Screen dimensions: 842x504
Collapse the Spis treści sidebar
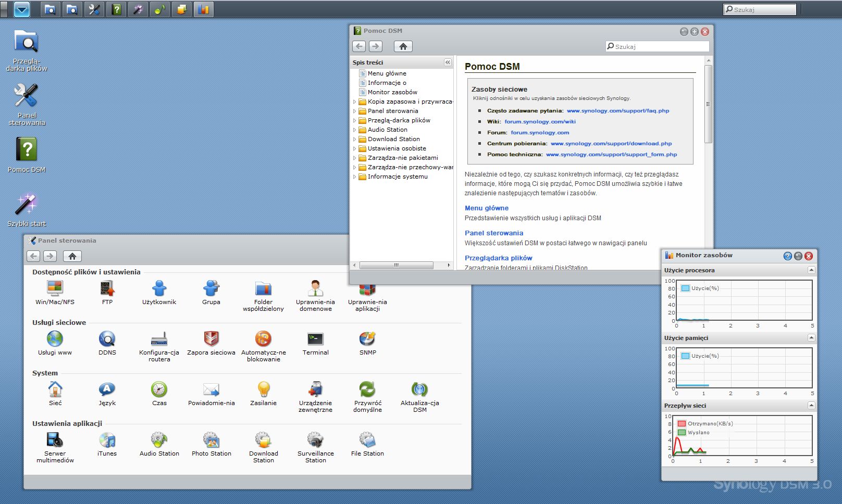448,62
